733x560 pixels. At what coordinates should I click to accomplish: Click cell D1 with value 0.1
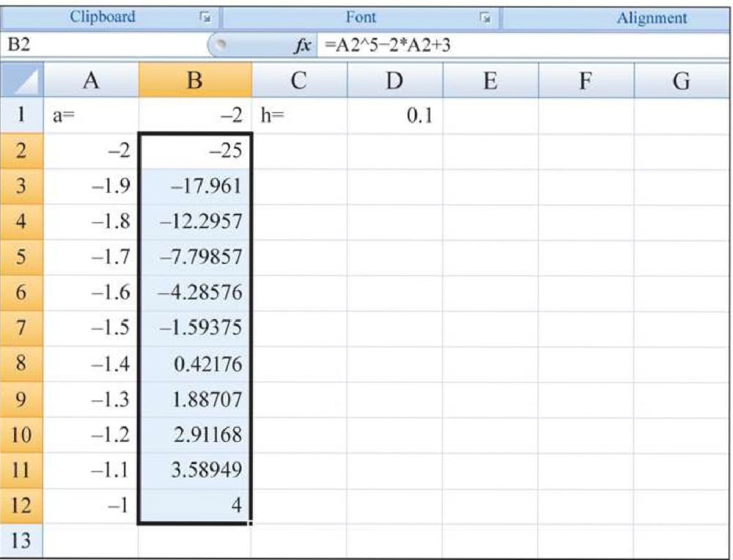tap(395, 115)
